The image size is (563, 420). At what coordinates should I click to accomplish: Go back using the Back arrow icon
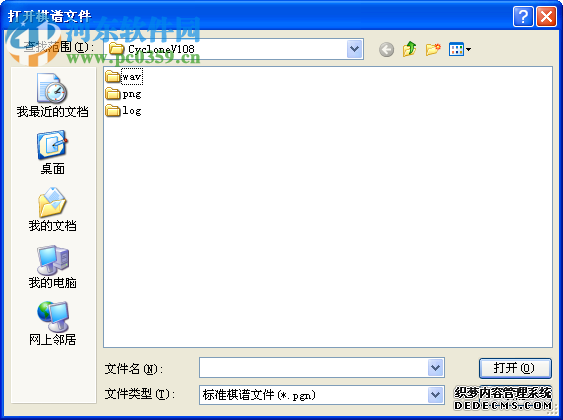[386, 50]
